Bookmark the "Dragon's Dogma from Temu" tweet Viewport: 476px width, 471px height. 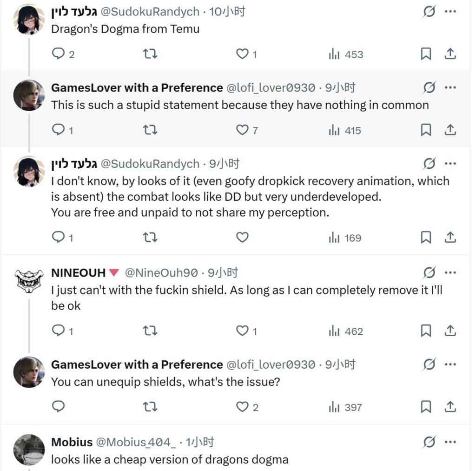(425, 54)
